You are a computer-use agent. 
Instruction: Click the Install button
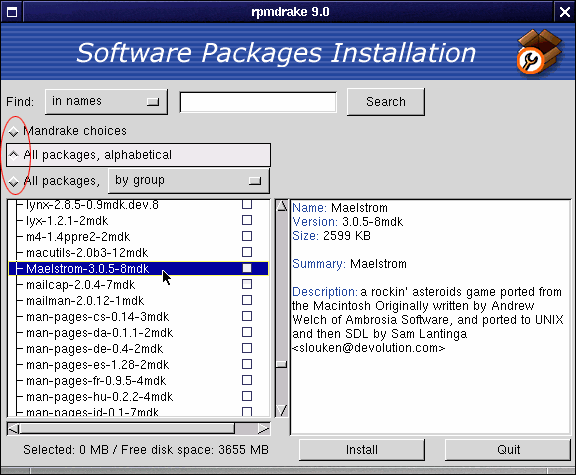361,450
